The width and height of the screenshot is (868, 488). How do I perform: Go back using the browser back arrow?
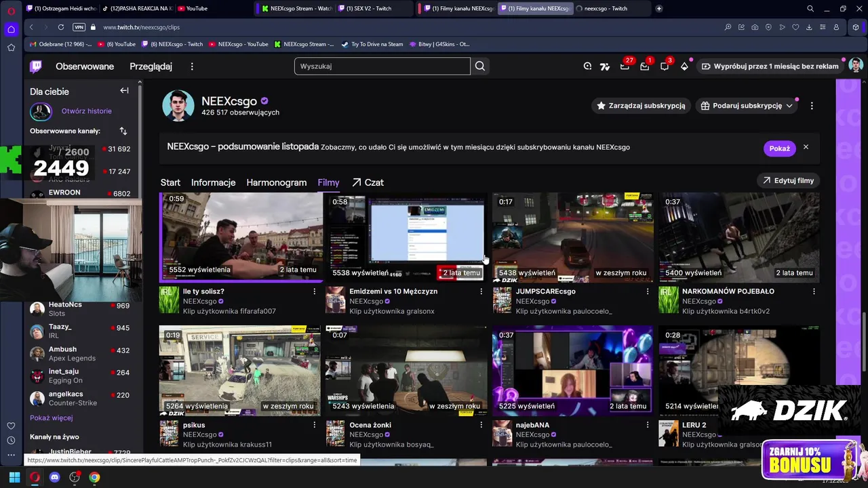click(31, 27)
